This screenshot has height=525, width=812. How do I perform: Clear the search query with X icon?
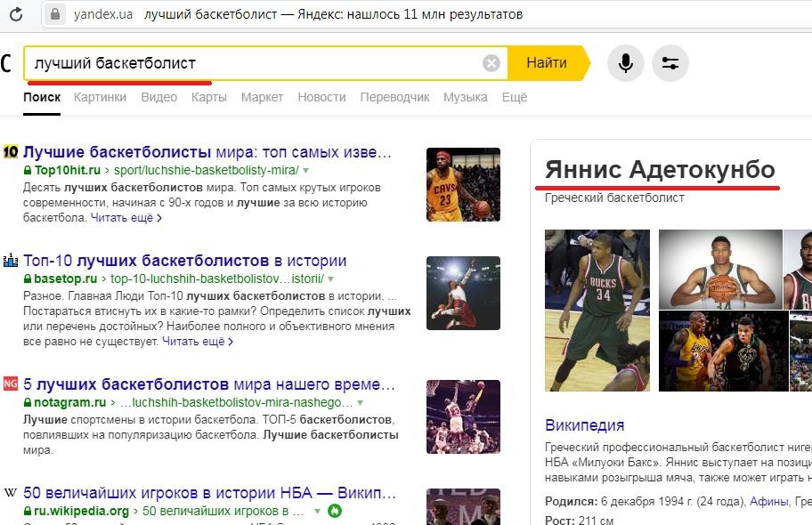click(x=491, y=63)
